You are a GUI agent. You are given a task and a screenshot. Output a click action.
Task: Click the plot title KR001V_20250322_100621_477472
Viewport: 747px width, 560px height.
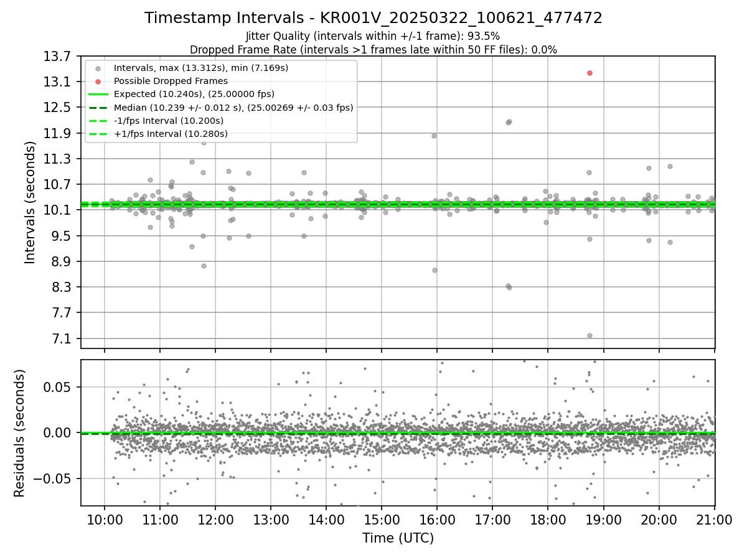373,18
